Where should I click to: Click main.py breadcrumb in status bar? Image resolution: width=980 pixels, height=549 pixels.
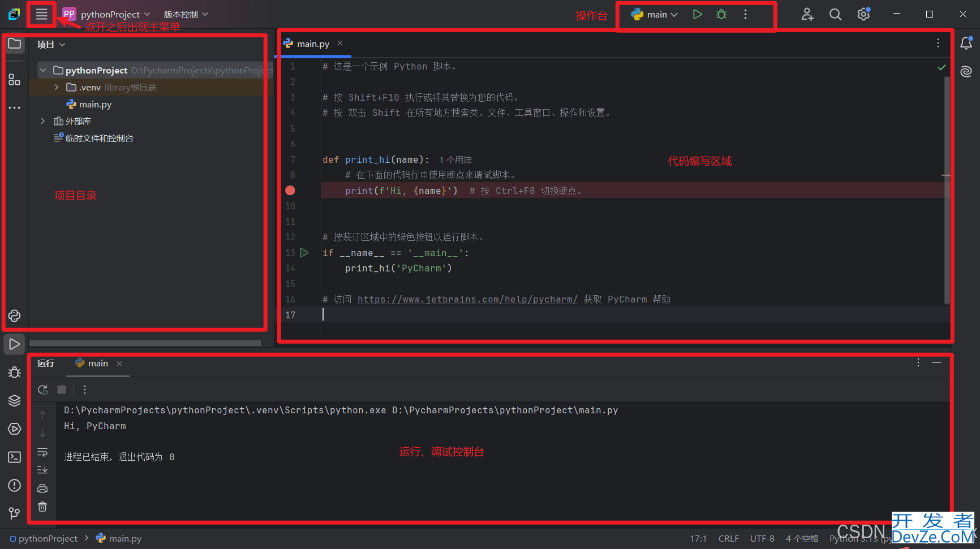point(119,538)
